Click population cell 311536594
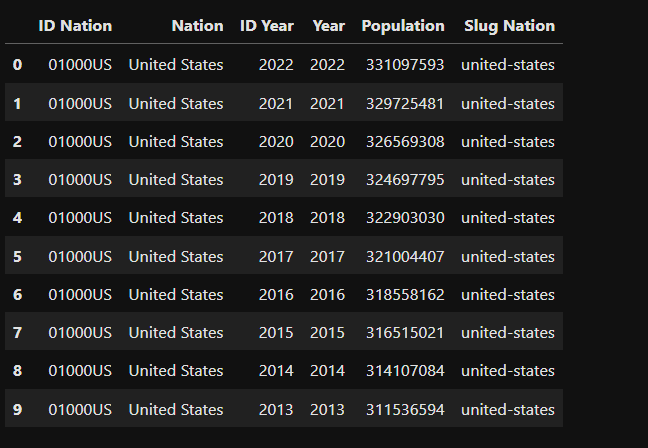 pyautogui.click(x=405, y=410)
